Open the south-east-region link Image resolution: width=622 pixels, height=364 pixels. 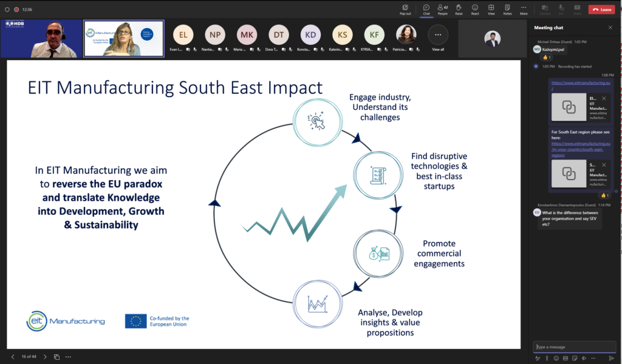pos(581,149)
